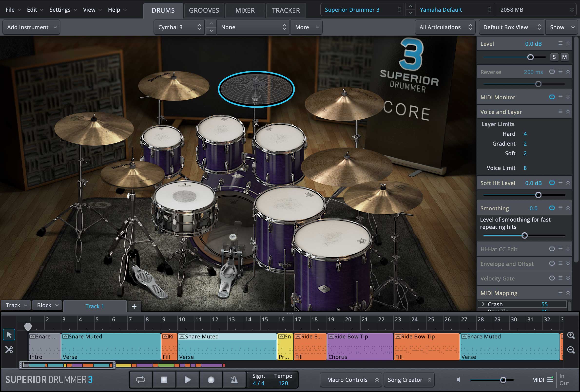Click the timeline zoom out magnifier
This screenshot has width=580, height=392.
click(x=571, y=350)
